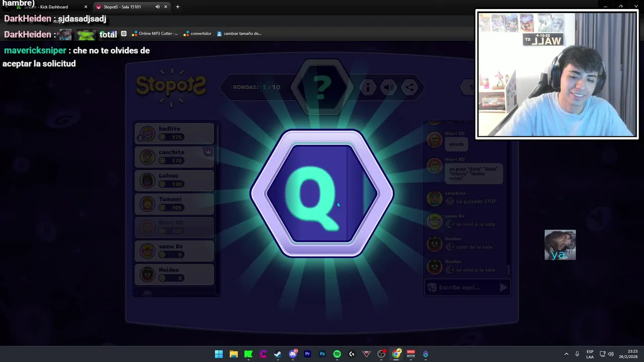Select badlito's row in the player list

coord(175,133)
